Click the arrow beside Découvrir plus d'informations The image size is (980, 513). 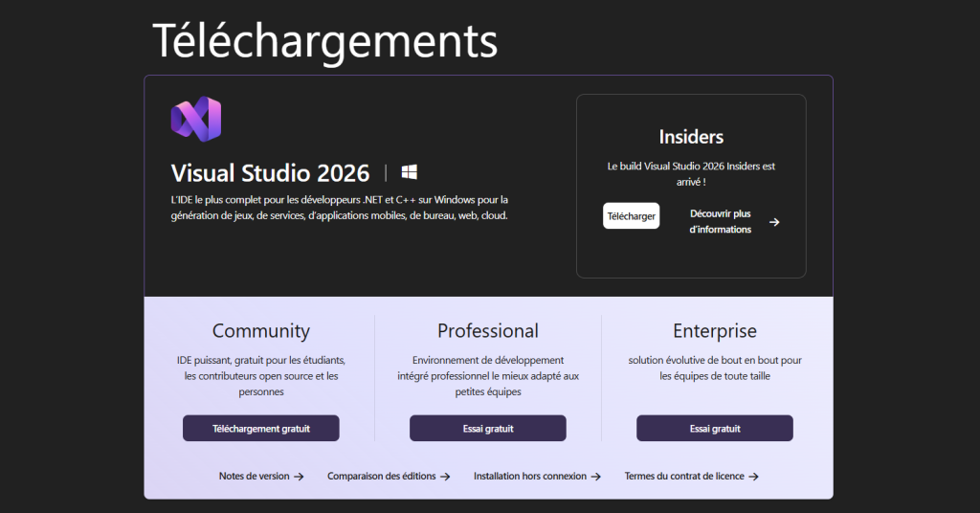coord(774,222)
